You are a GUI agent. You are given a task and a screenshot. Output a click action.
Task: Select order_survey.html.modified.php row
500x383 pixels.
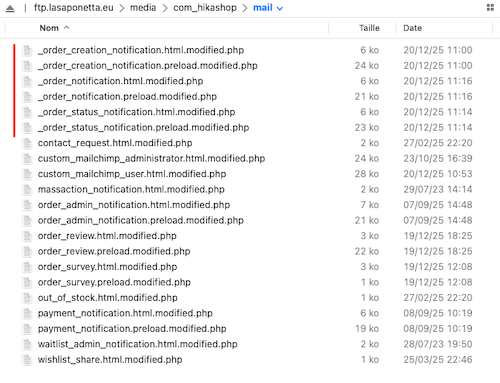[x=247, y=267]
